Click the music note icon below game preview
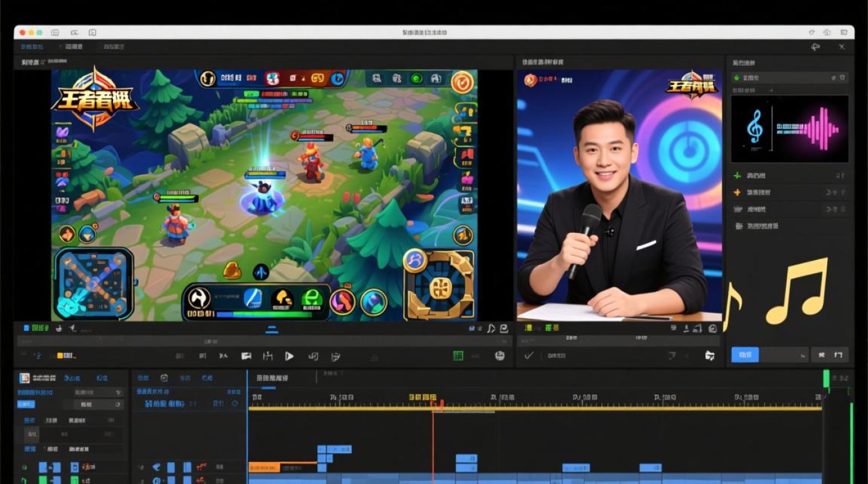 click(x=491, y=328)
